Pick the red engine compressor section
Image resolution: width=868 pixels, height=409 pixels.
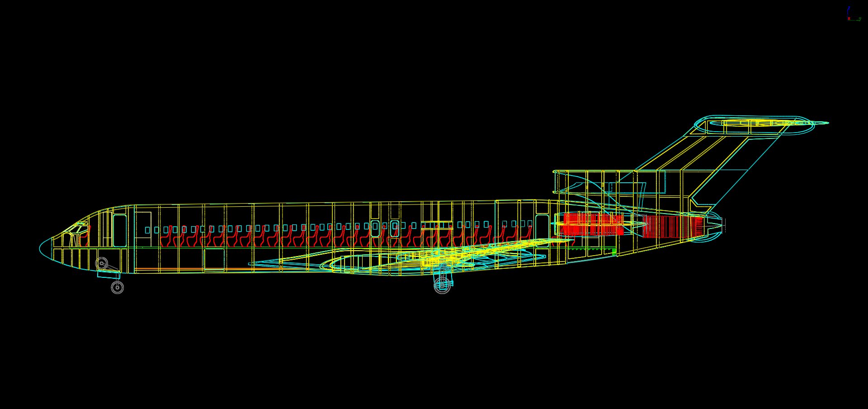(593, 224)
